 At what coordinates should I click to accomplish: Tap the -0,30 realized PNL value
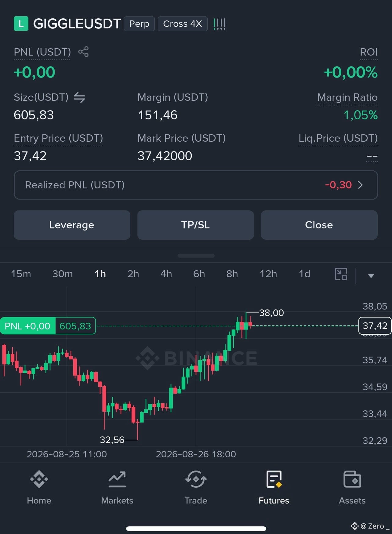point(338,185)
